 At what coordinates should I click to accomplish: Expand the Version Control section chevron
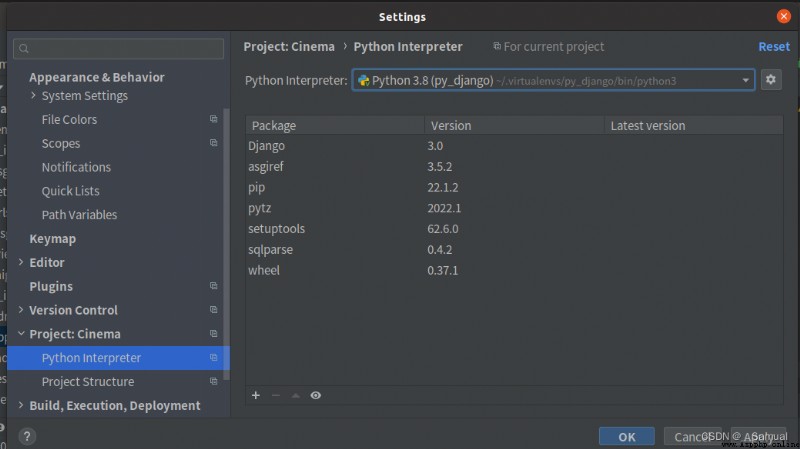point(21,310)
